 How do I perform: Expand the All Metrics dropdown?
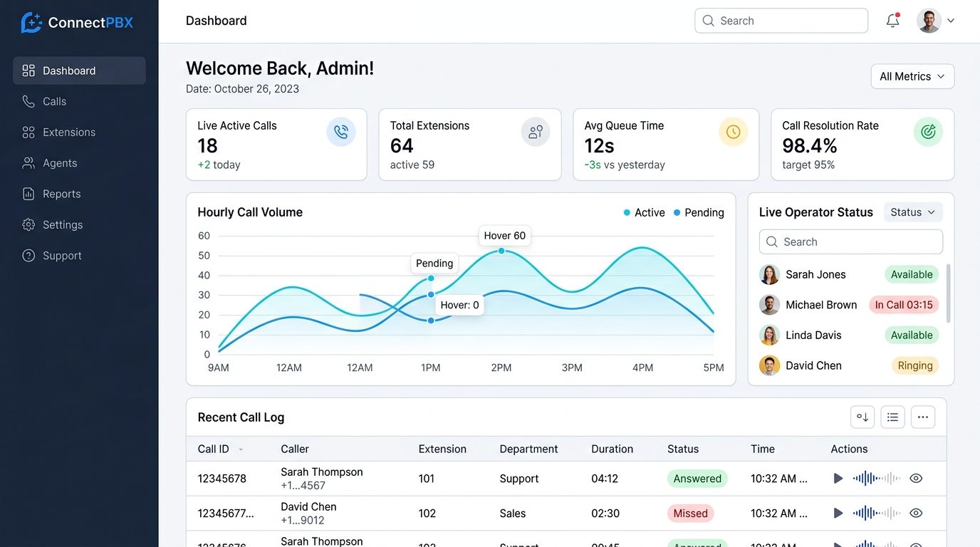(912, 76)
